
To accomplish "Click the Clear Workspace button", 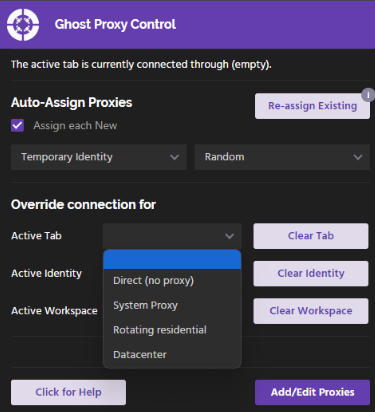I will tap(311, 311).
